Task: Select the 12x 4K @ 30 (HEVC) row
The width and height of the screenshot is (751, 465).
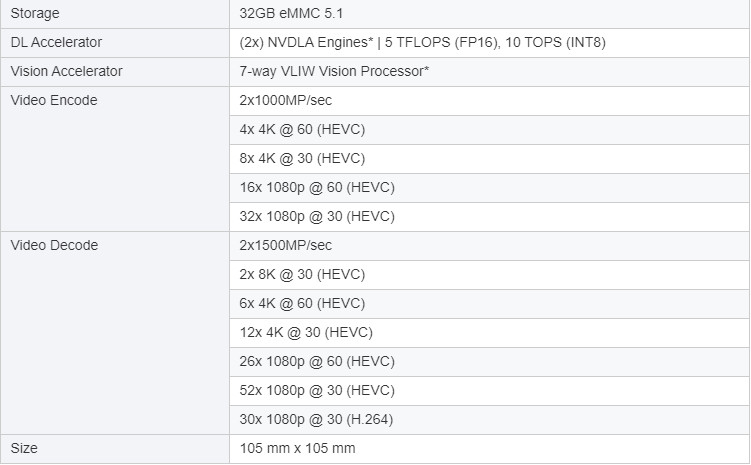Action: pos(306,333)
